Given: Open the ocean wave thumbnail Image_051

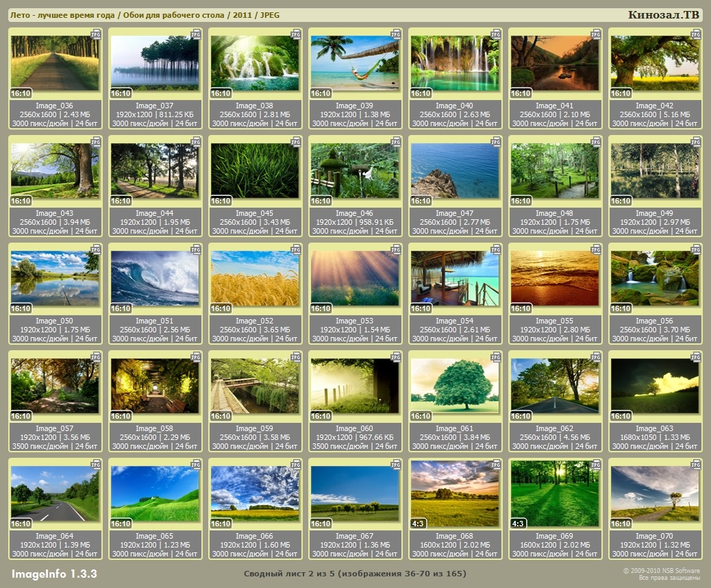Looking at the screenshot, I should (155, 278).
